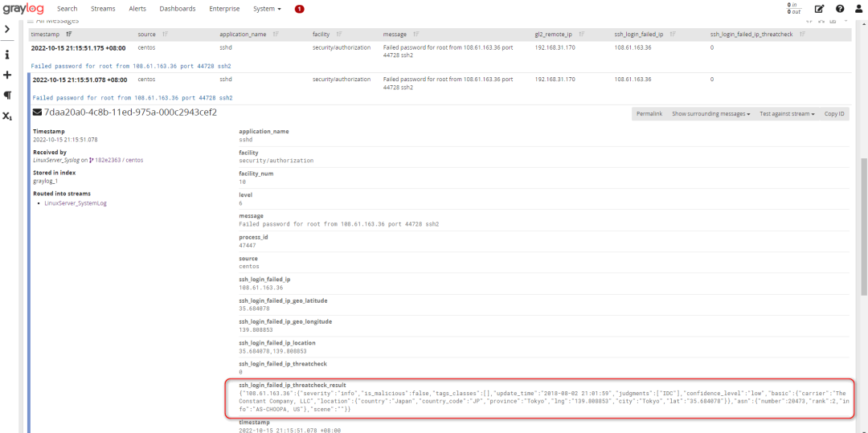Screen dimensions: 868x433
Task: Click the ssh_login_failed_ip_threatcheck_result field label
Action: 293,384
